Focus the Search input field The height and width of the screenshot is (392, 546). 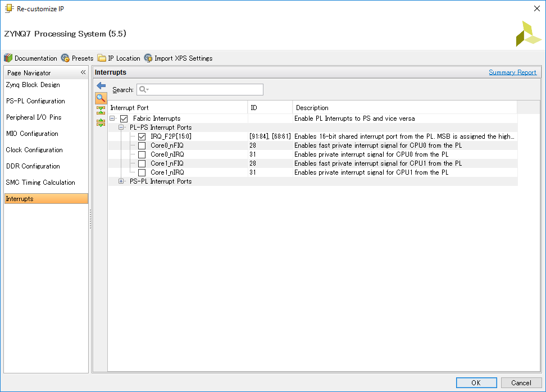tap(200, 89)
